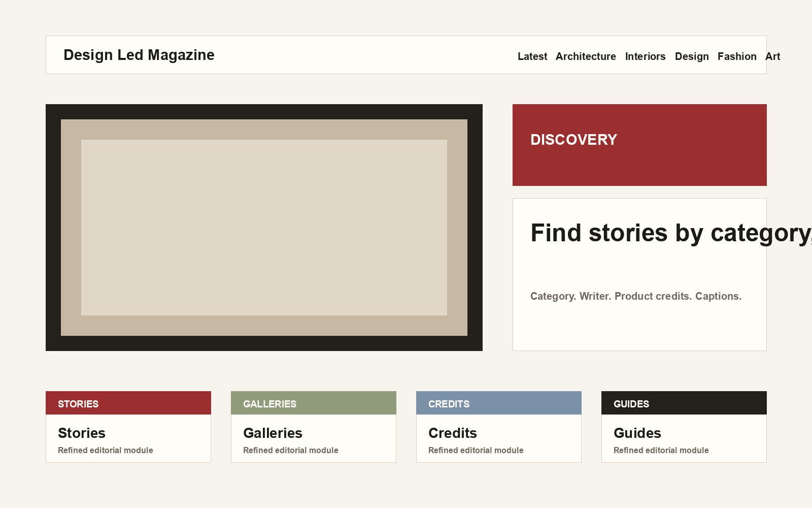Select the blue CREDITS card header

pos(499,403)
